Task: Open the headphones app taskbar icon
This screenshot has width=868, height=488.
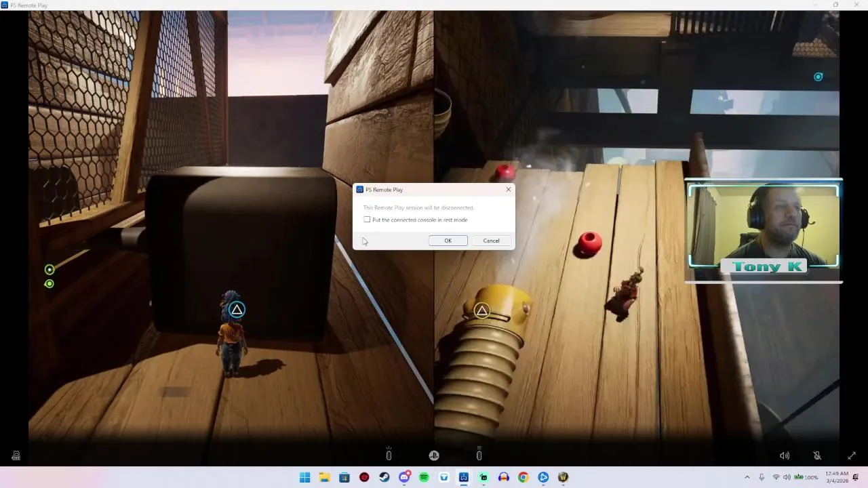Action: click(503, 477)
